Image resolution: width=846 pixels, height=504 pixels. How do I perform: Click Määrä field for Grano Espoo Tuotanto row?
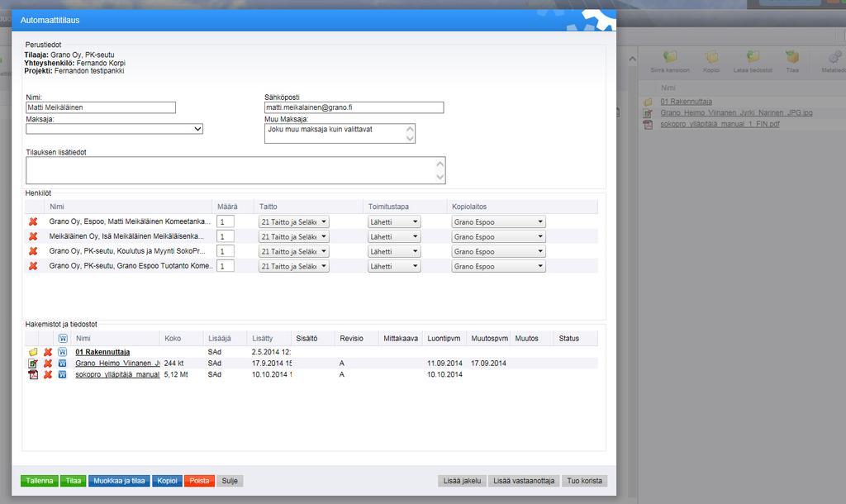(226, 266)
